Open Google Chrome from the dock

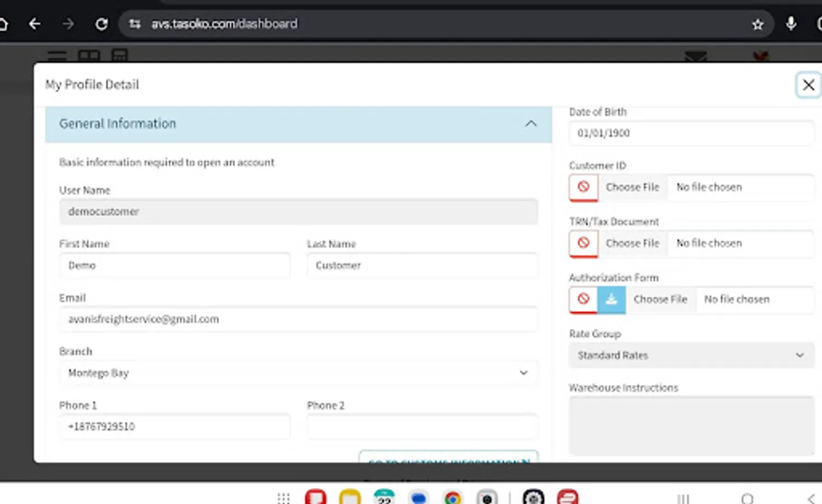point(452,497)
